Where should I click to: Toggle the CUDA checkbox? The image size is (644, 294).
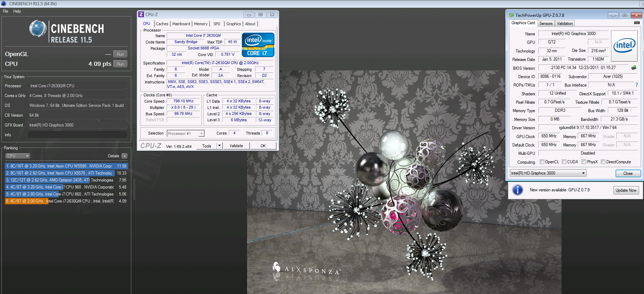[x=564, y=162]
